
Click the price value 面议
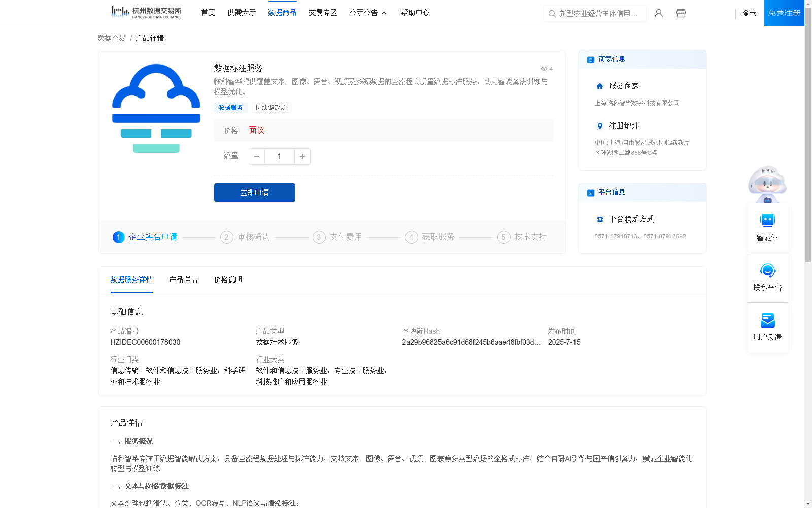click(257, 131)
